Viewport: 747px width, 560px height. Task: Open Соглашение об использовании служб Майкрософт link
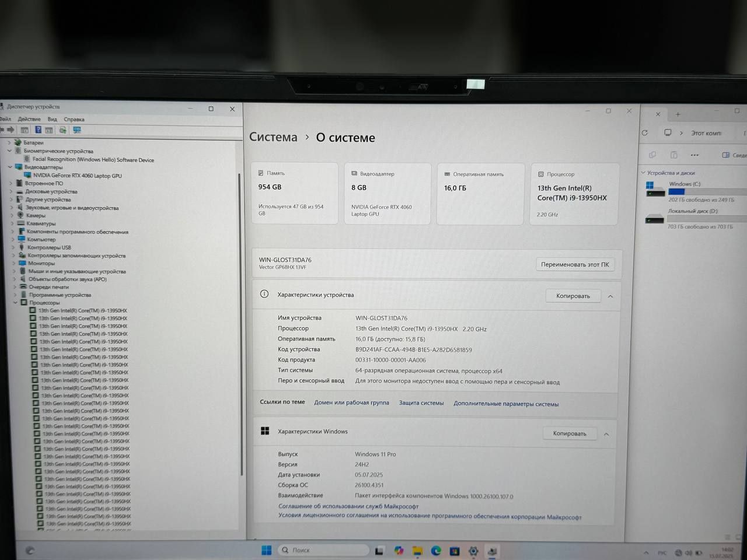coord(348,506)
